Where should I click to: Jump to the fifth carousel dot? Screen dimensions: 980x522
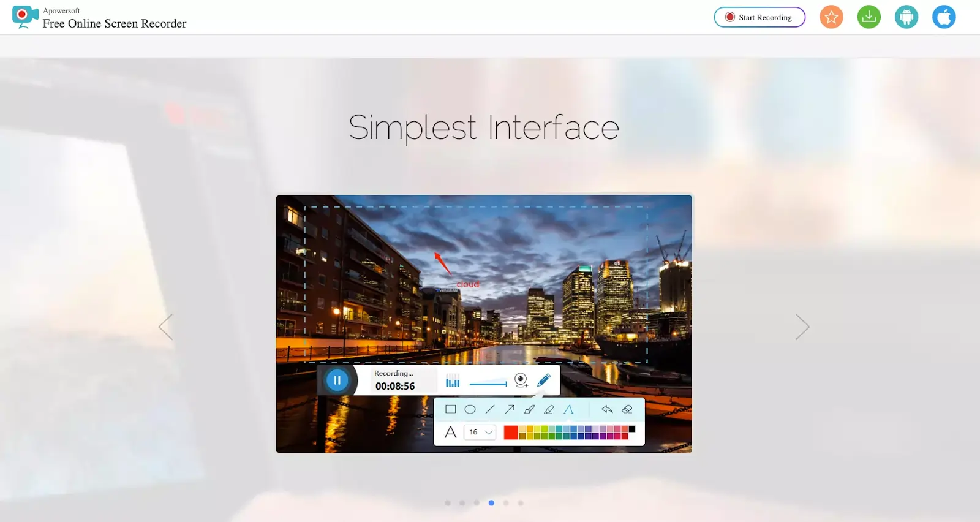tap(506, 503)
